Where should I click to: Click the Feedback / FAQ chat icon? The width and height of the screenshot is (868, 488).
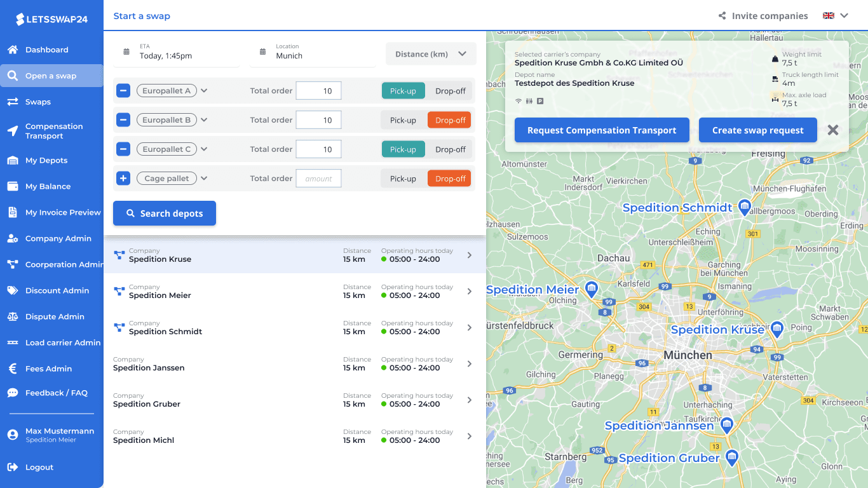coord(12,393)
